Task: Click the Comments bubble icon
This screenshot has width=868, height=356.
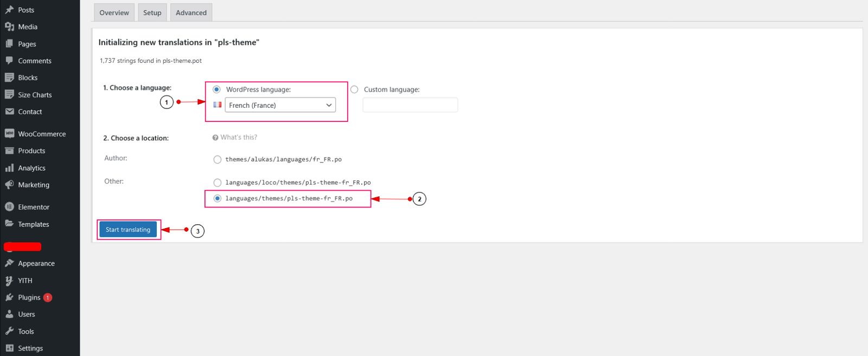Action: [x=9, y=61]
